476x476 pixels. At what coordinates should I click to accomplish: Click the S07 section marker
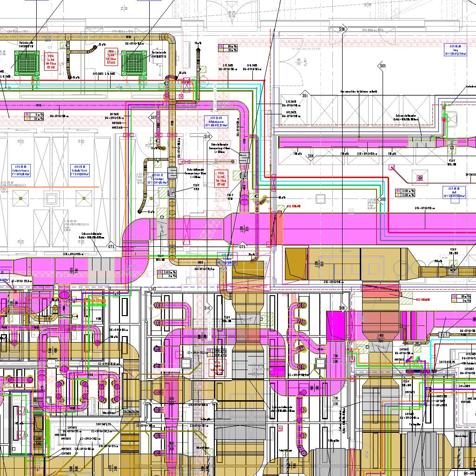(153, 118)
